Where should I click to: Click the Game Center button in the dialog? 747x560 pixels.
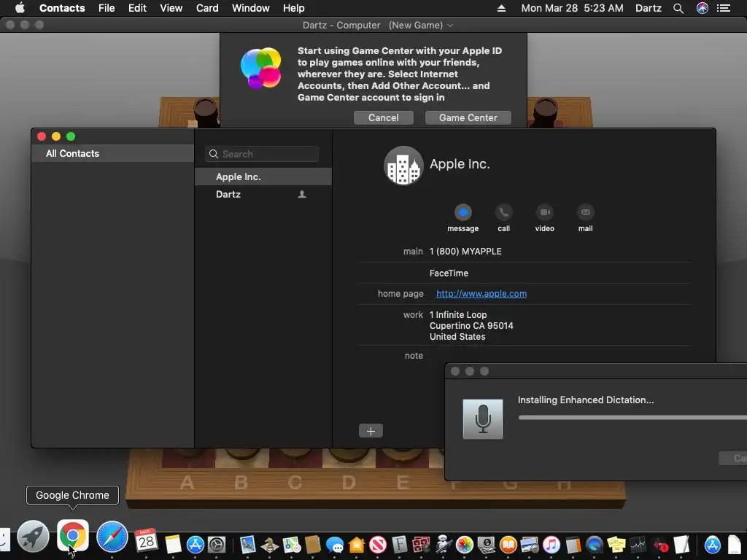click(468, 117)
